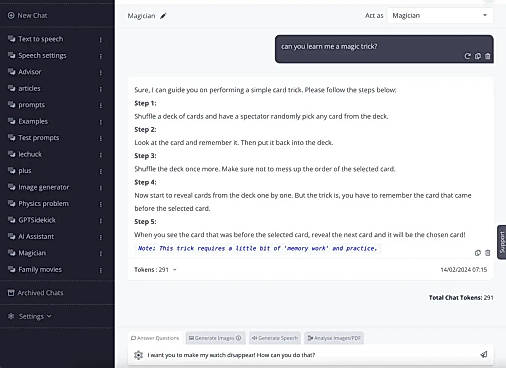Screen dimensions: 506x368
Task: Open the Act as Magician dropdown
Action: point(440,16)
